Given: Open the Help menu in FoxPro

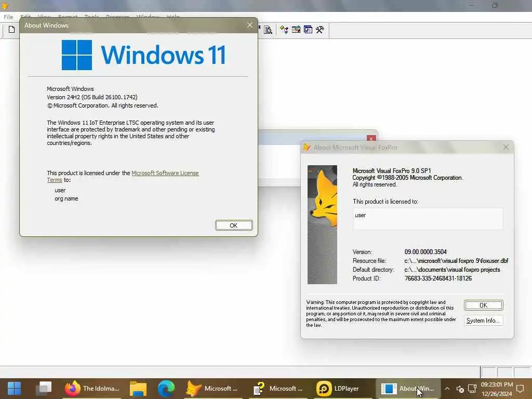Looking at the screenshot, I should 173,16.
